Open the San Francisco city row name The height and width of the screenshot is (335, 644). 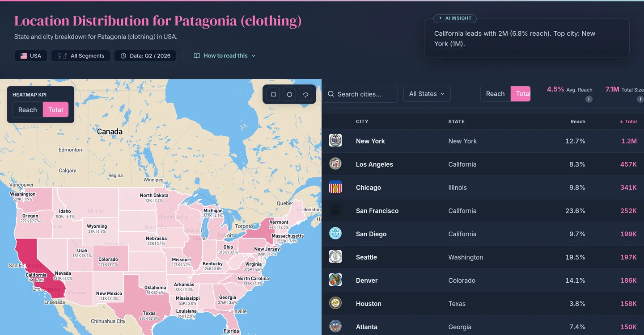[377, 211]
